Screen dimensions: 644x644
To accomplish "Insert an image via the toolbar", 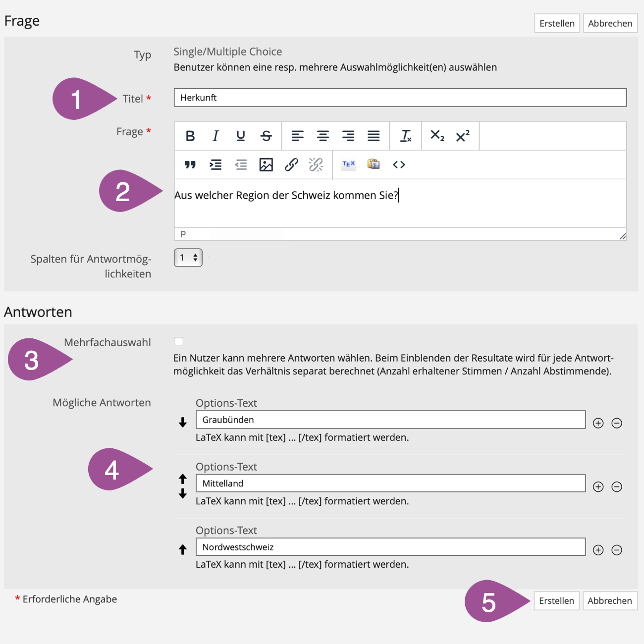I will coord(266,164).
